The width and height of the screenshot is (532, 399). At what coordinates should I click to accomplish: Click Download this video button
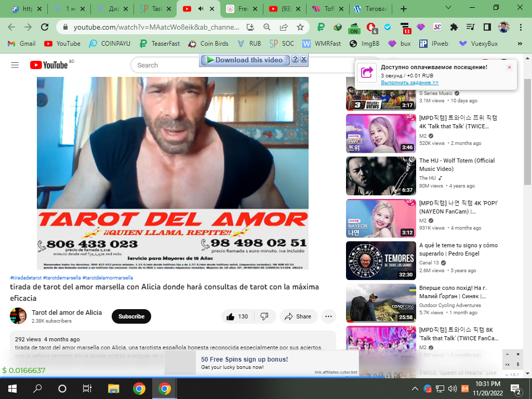click(245, 60)
